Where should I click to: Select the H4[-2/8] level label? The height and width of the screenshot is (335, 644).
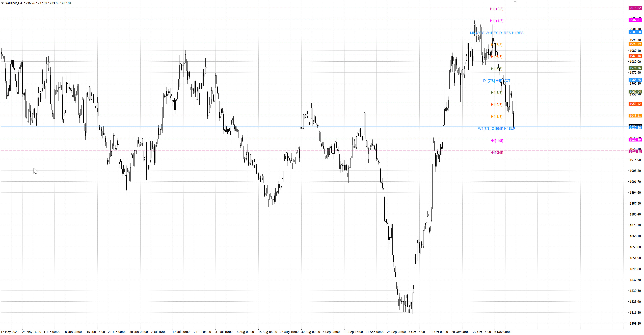point(496,153)
